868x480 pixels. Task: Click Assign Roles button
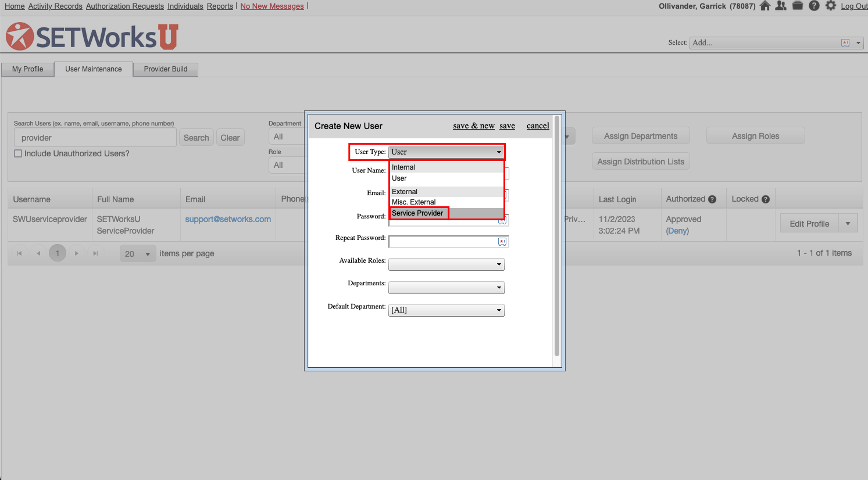pyautogui.click(x=755, y=136)
